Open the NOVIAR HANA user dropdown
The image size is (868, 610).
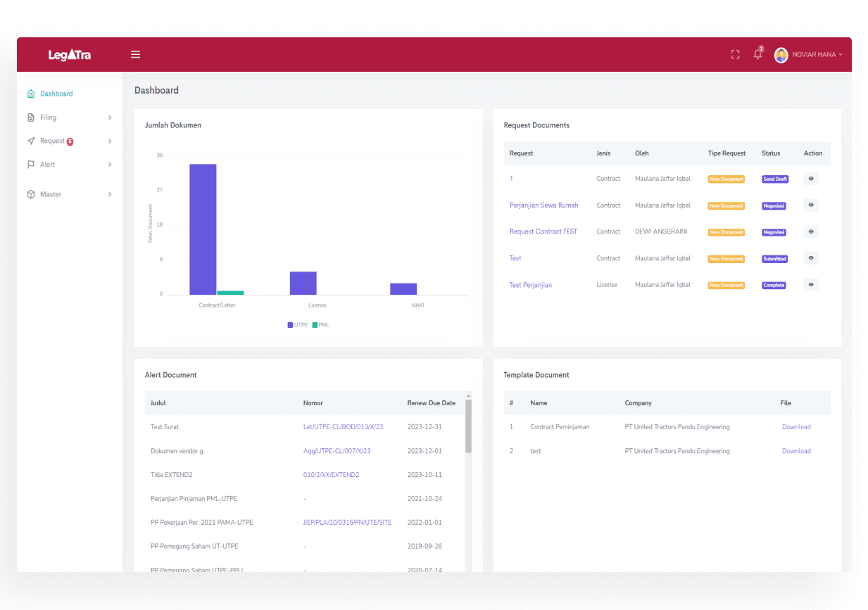coord(817,55)
